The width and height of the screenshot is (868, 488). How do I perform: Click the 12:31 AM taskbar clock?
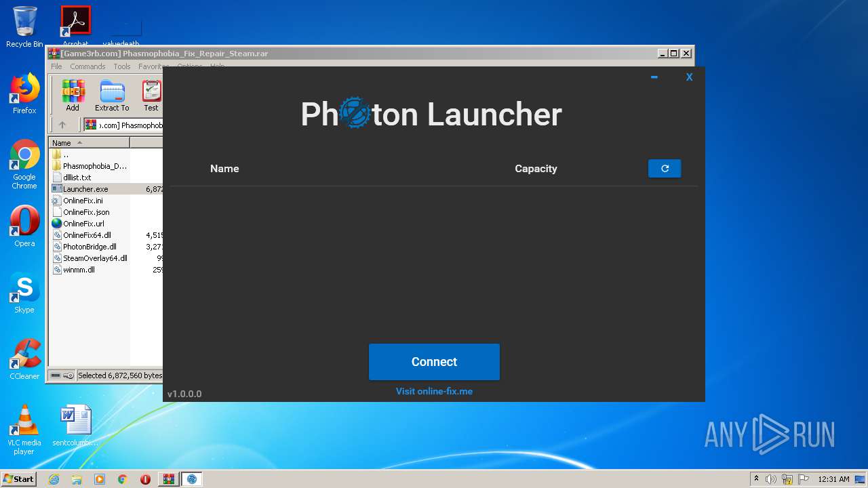pos(833,479)
